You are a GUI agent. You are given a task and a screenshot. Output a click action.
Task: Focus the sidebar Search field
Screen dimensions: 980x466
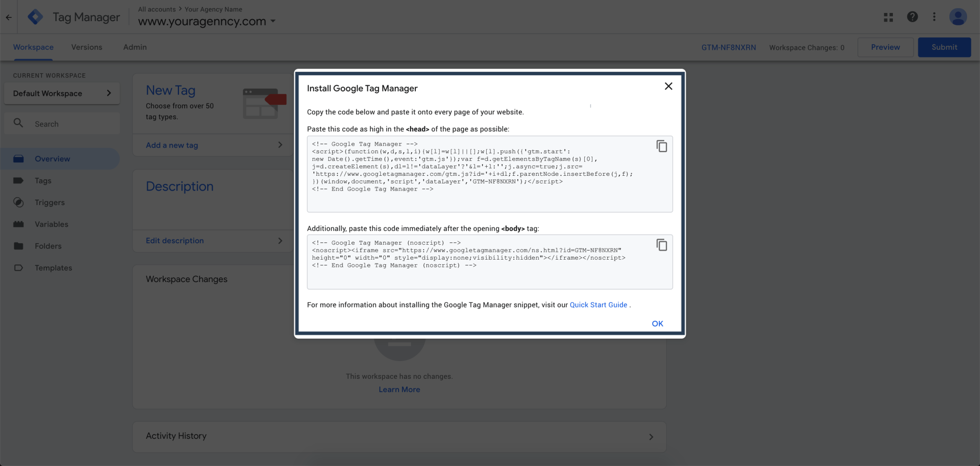point(62,124)
